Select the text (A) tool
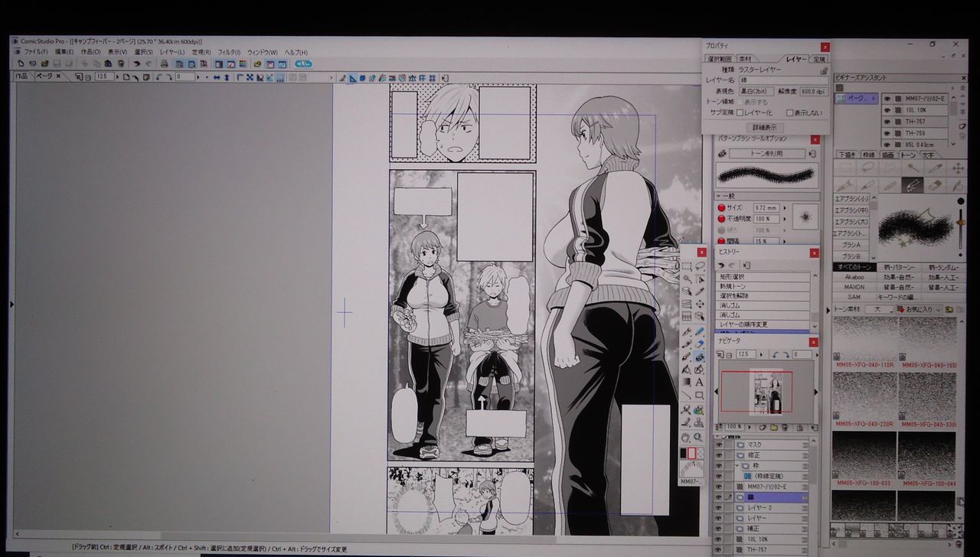 (x=699, y=382)
